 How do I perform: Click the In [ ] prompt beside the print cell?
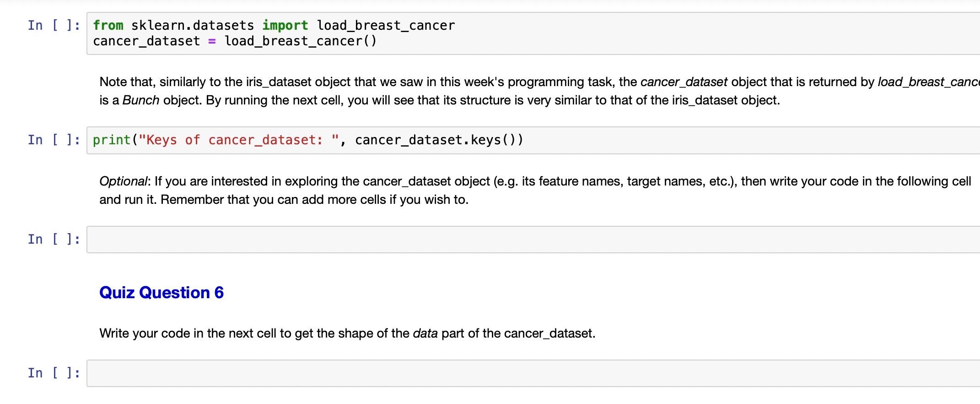pyautogui.click(x=54, y=140)
